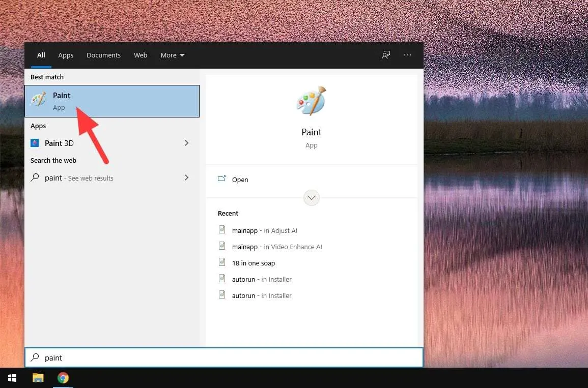
Task: Switch to the Documents tab
Action: point(103,55)
